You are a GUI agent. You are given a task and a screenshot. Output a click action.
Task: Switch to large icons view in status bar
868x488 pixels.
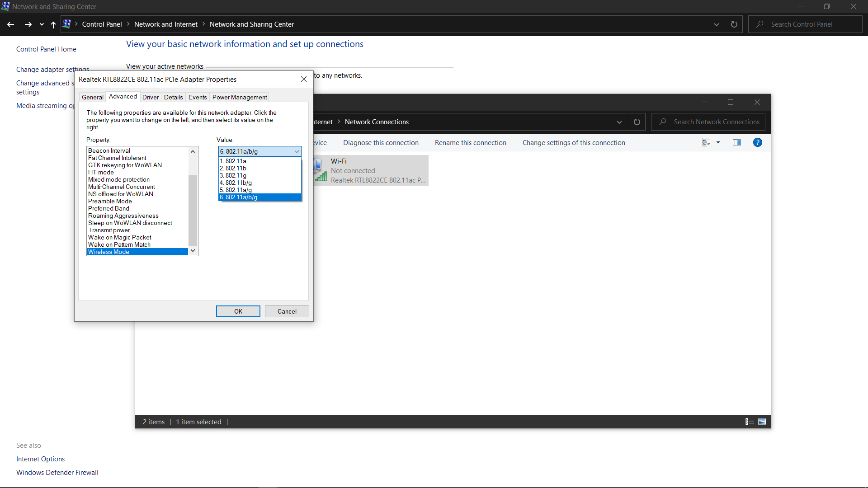762,422
